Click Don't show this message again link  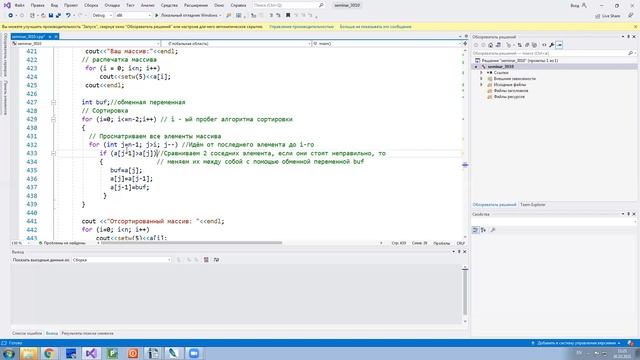point(376,27)
